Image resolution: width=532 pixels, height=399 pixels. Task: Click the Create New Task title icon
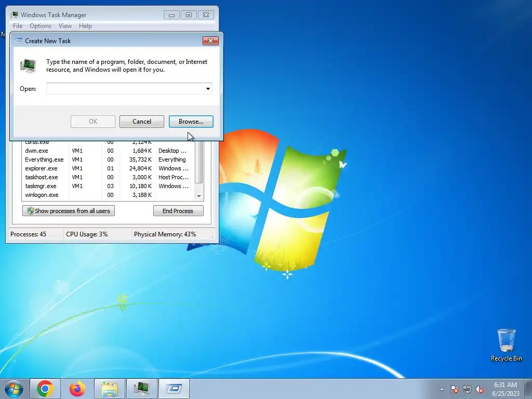(x=19, y=41)
